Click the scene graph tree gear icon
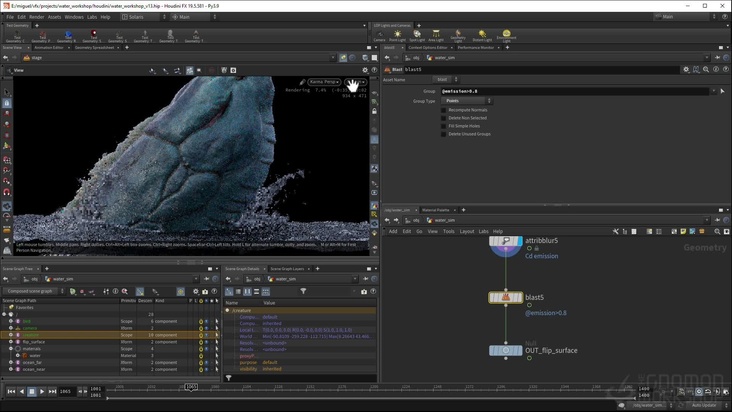The height and width of the screenshot is (412, 732). click(x=196, y=292)
